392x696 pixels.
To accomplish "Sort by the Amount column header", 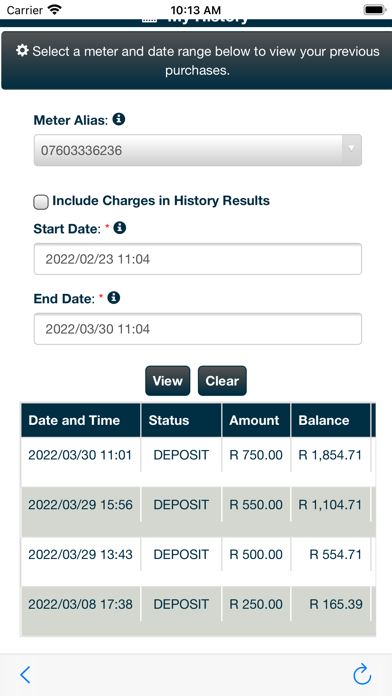I will click(256, 420).
